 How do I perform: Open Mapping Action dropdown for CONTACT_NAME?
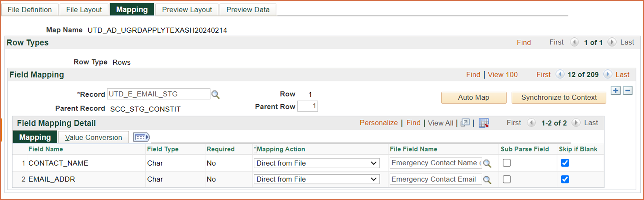coord(317,163)
